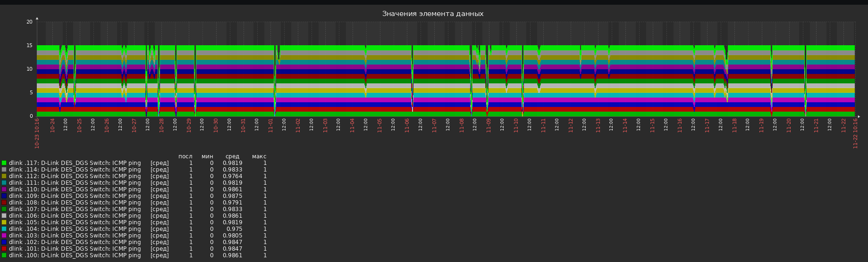The height and width of the screenshot is (262, 868).
Task: Click the '10-24' date on the time axis
Action: click(x=52, y=125)
